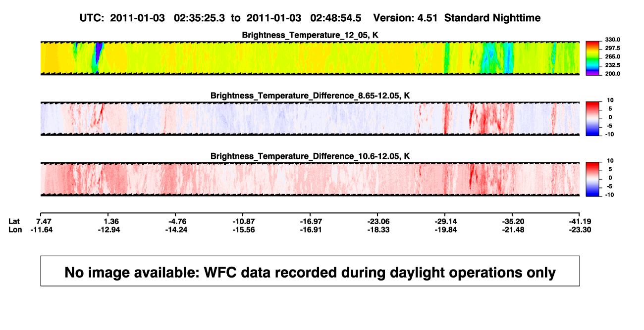Click the 12.05 brightness temperature image strip
The height and width of the screenshot is (330, 644).
click(310, 58)
